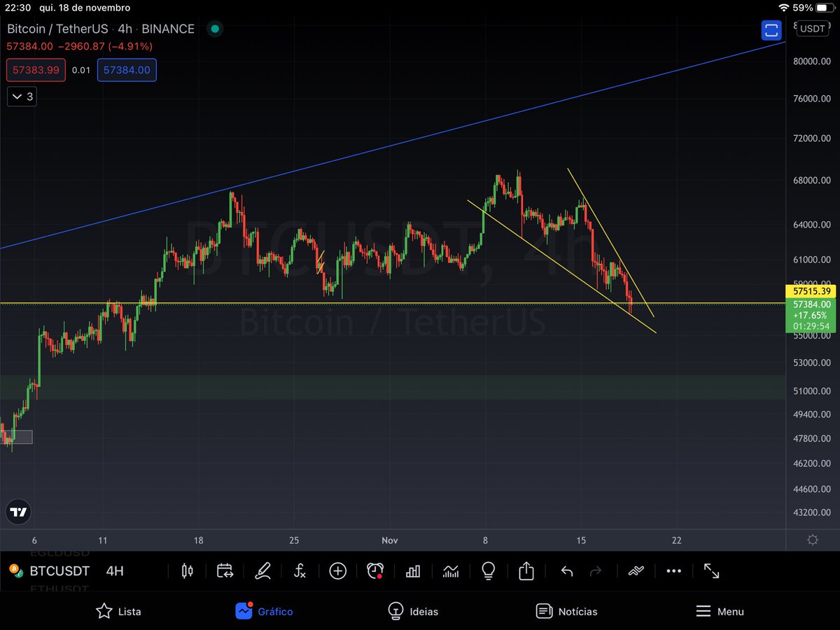The image size is (840, 630).
Task: Tap the blue buy price 57384.00 button
Action: point(127,70)
